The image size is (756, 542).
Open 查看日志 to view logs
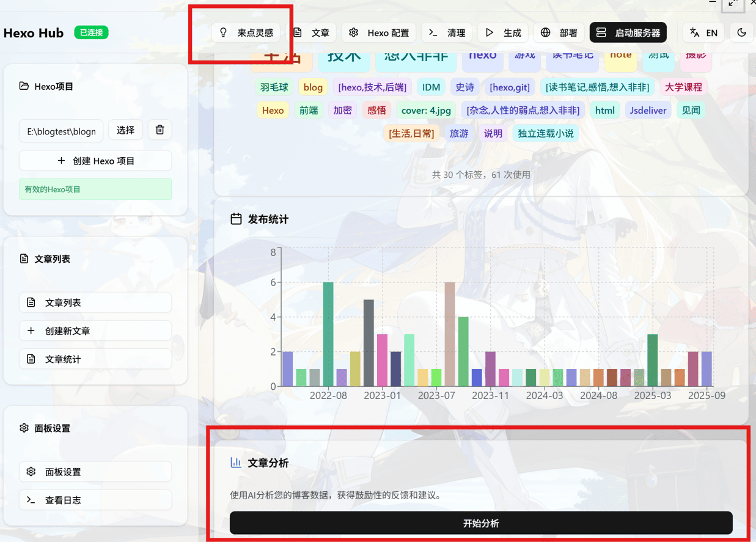(x=95, y=500)
